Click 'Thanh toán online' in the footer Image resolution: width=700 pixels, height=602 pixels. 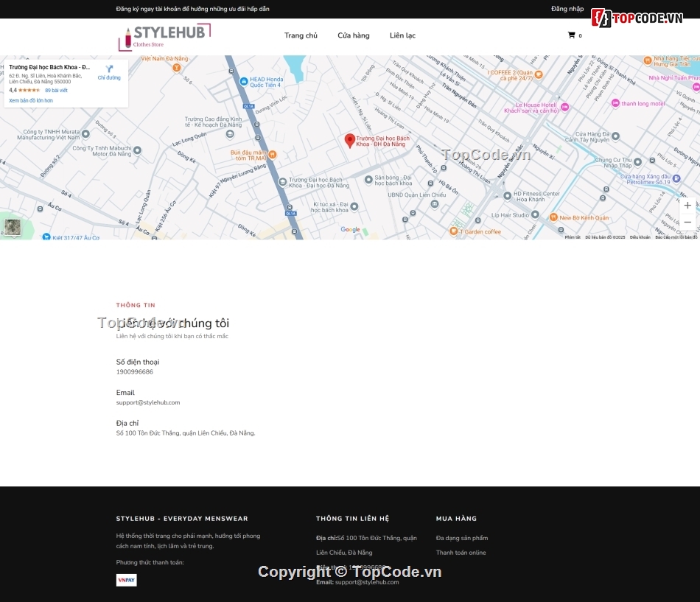[x=461, y=552]
